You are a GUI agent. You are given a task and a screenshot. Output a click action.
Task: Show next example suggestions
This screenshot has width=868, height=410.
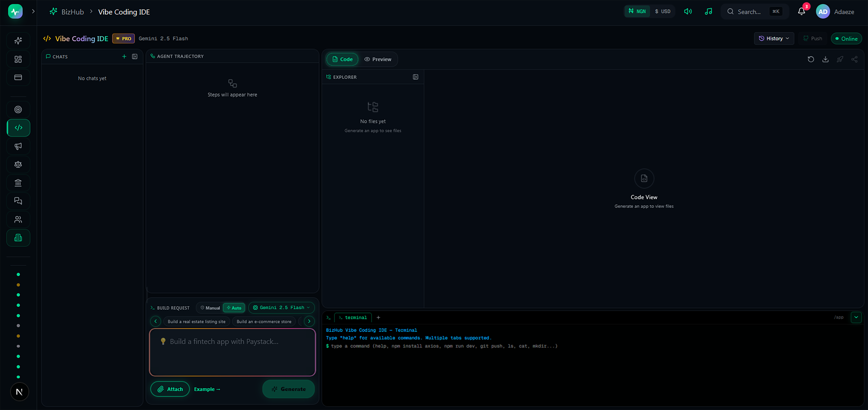pyautogui.click(x=309, y=321)
